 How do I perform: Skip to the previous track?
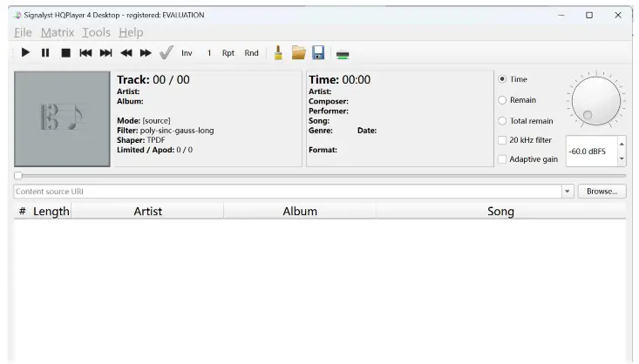(x=85, y=53)
